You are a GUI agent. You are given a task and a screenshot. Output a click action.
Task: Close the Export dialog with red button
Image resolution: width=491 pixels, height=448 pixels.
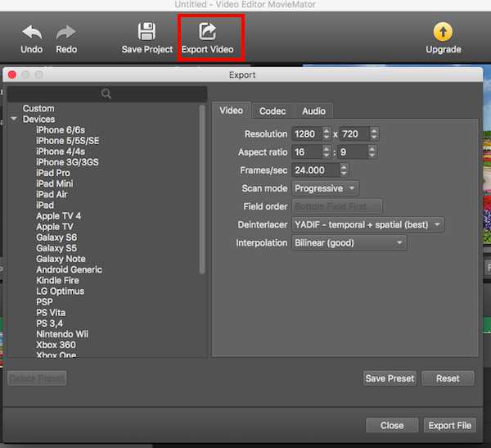point(12,75)
